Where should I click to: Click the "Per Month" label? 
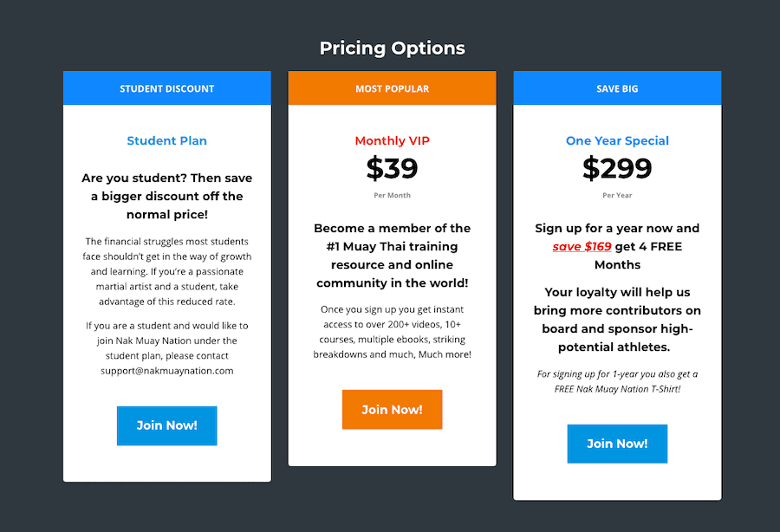pos(392,195)
